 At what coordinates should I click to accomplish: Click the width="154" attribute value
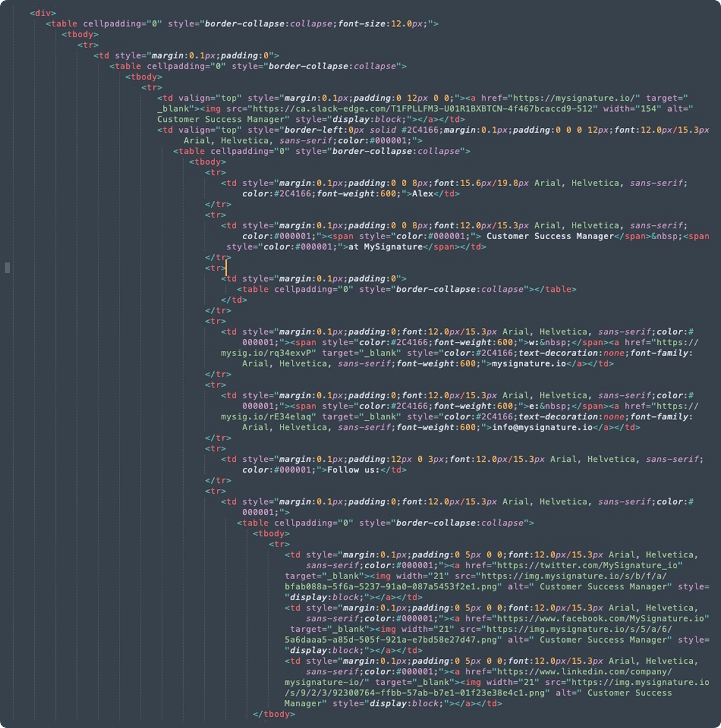tap(649, 108)
